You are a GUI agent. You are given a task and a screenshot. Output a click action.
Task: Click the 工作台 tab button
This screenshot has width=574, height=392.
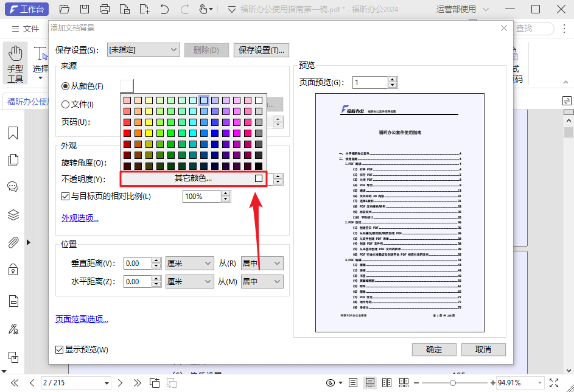[x=27, y=9]
